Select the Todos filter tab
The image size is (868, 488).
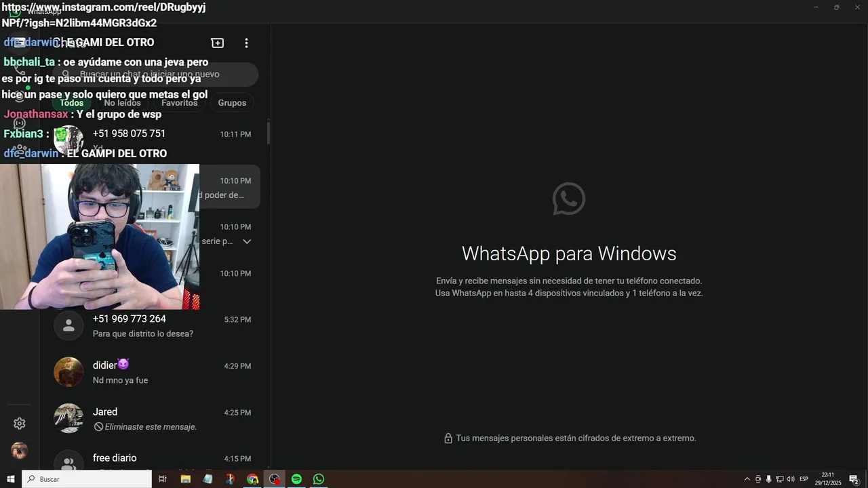pos(72,103)
